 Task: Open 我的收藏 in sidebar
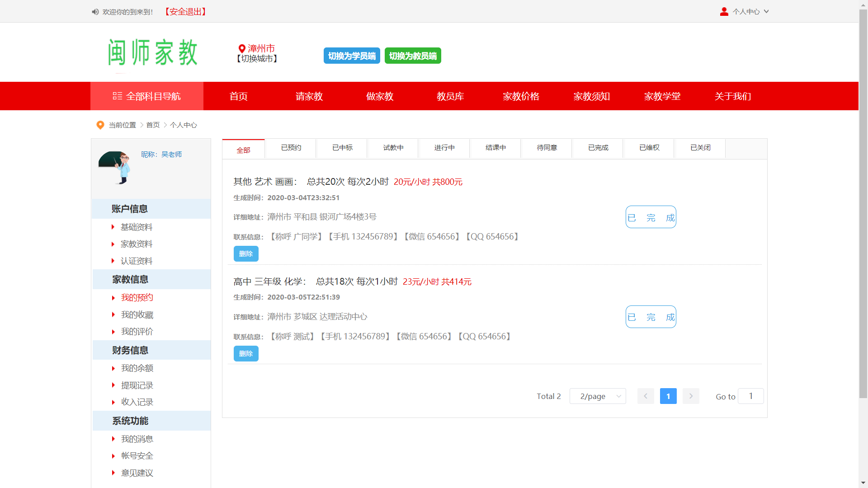pos(137,315)
